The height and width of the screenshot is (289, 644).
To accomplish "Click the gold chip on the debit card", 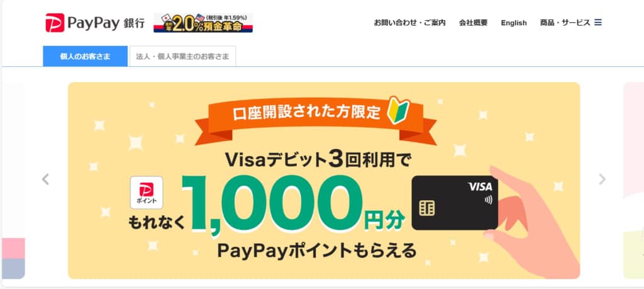I will [x=427, y=208].
